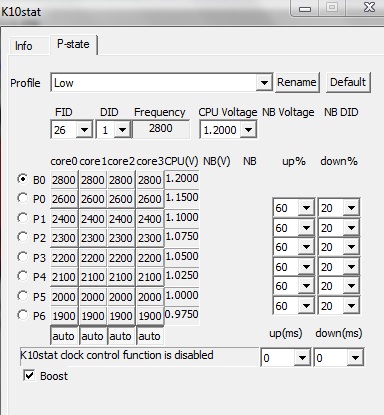Screen dimensions: 384x415
Task: Click core0 button for B0 showing 2800
Action: coord(64,180)
